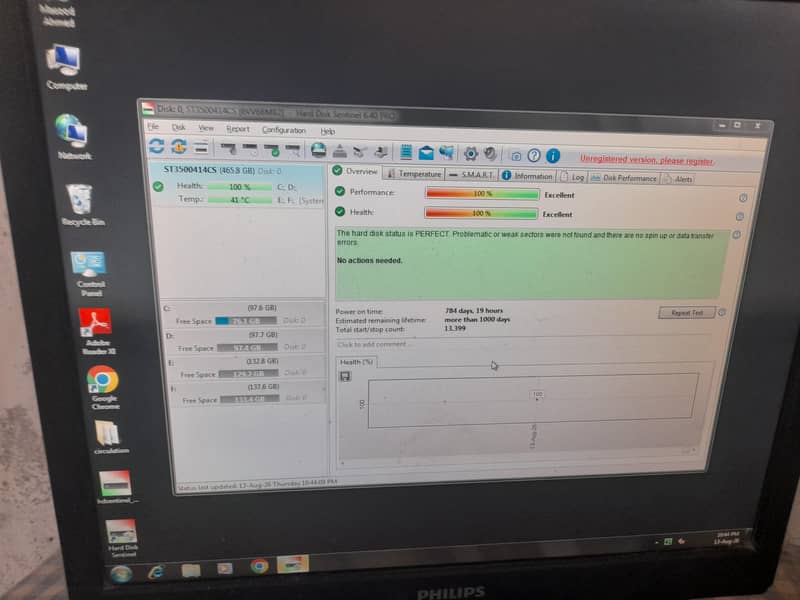Click the blue report sheet toolbar icon
The image size is (800, 600).
406,152
